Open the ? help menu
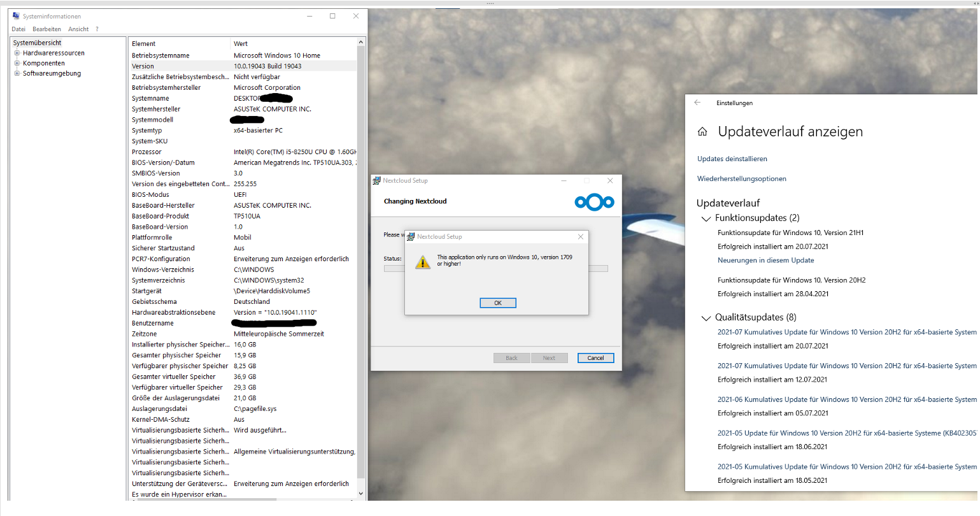This screenshot has height=516, width=980. (x=97, y=29)
